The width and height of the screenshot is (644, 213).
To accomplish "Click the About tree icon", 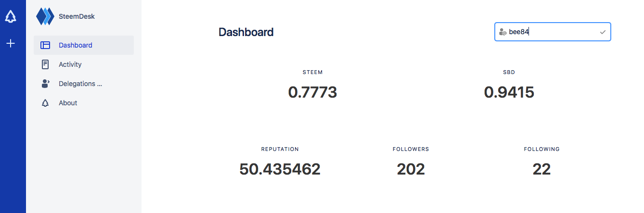I will click(45, 103).
